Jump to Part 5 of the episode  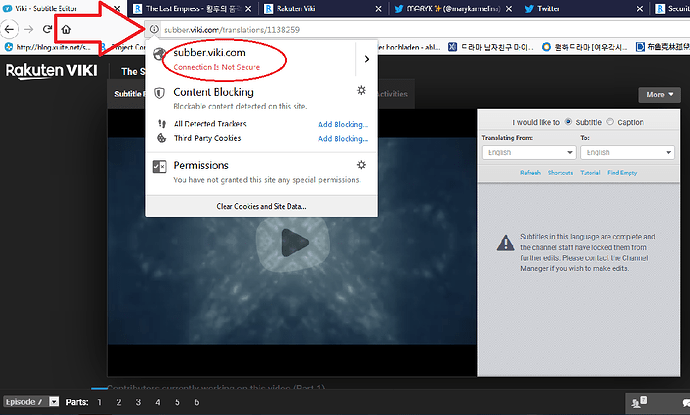coord(177,402)
